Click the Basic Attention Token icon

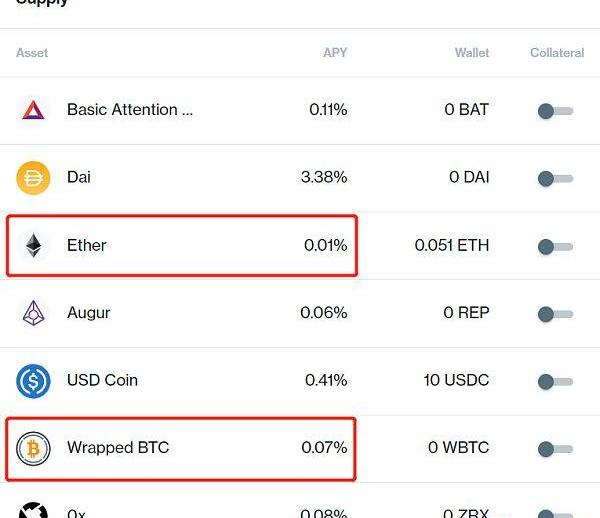coord(33,110)
